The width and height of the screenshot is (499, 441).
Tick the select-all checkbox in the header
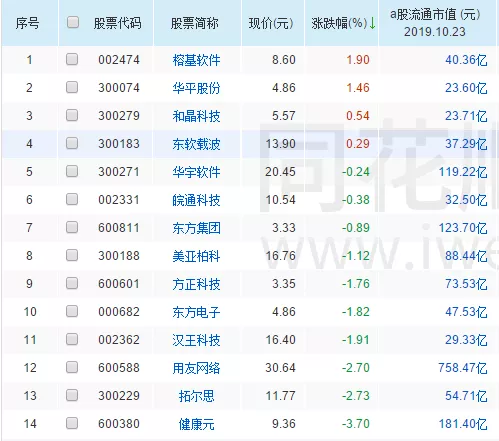(x=73, y=22)
